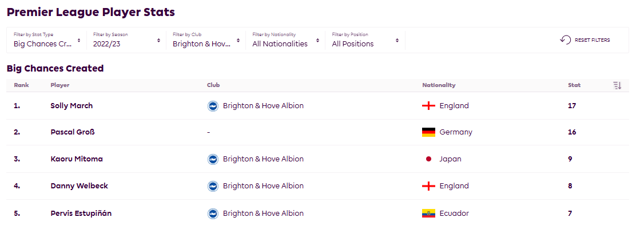644x225 pixels.
Task: Select Kaoru Mitoma player name
Action: (x=77, y=159)
